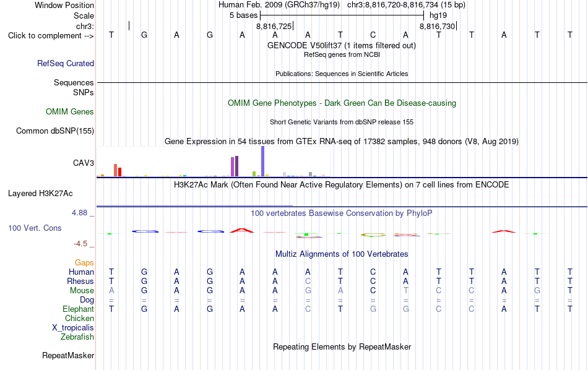Click the Human Feb. 2009 (GRCh37/hg19) header text

coord(279,5)
